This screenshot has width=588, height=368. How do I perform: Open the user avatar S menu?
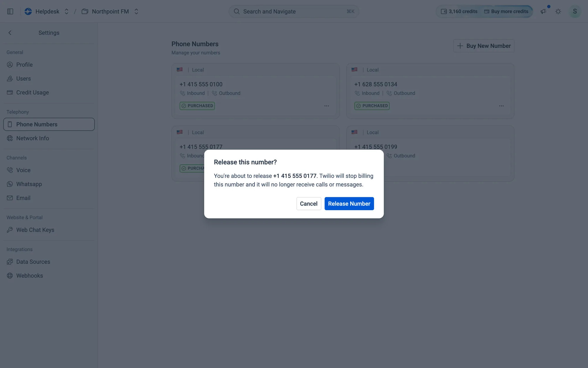click(x=575, y=11)
